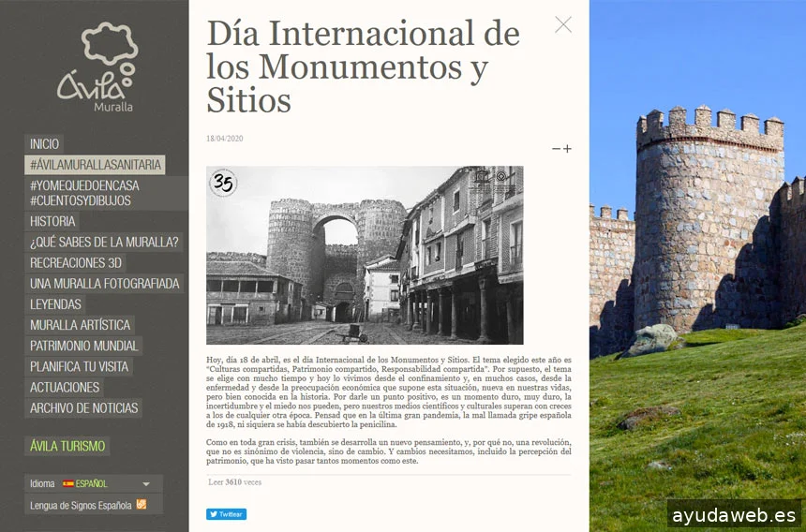
Task: Increase text size with the plus icon
Action: pyautogui.click(x=567, y=149)
